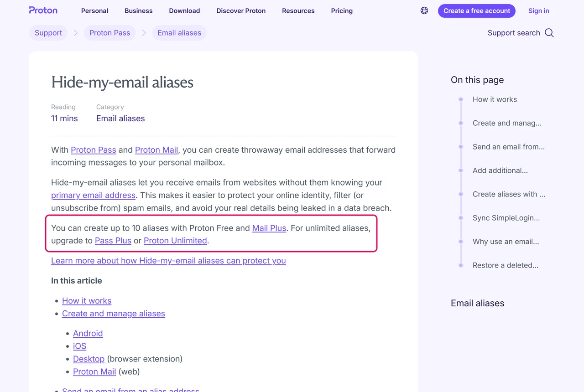Select Create and manag... in sidebar
The height and width of the screenshot is (392, 584).
507,123
